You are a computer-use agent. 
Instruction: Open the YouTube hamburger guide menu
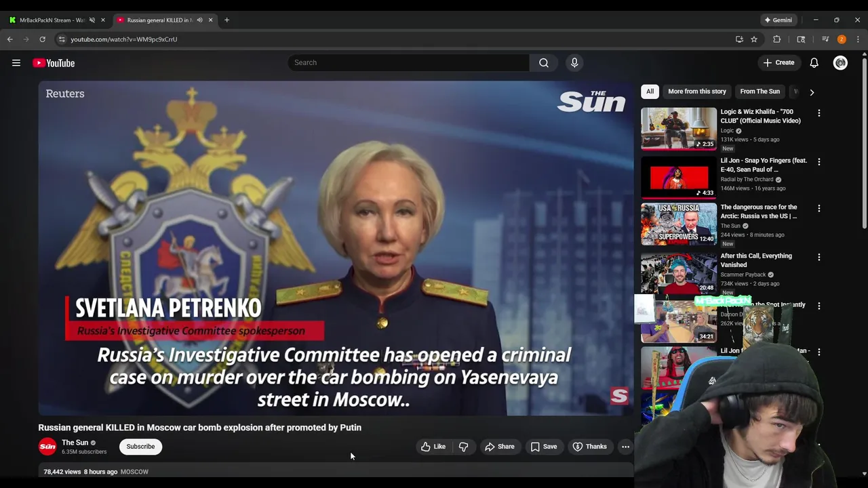[x=16, y=63]
